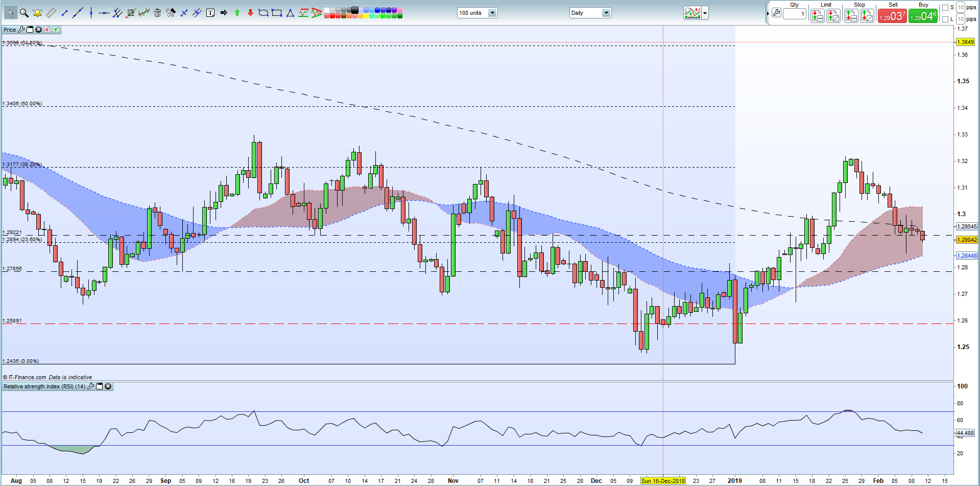Click the Relative strength index (RSI) label
Viewport: 980px width, 486px height.
coord(44,386)
